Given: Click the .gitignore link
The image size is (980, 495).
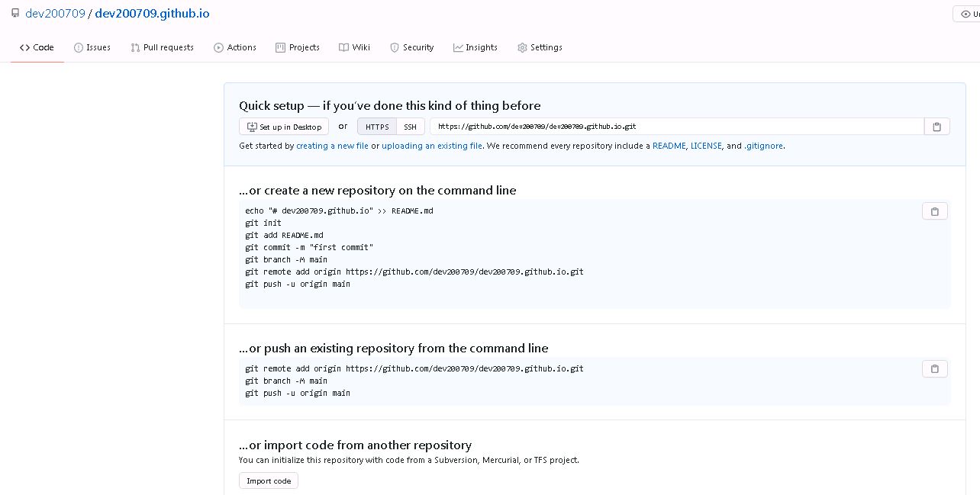Looking at the screenshot, I should point(764,146).
